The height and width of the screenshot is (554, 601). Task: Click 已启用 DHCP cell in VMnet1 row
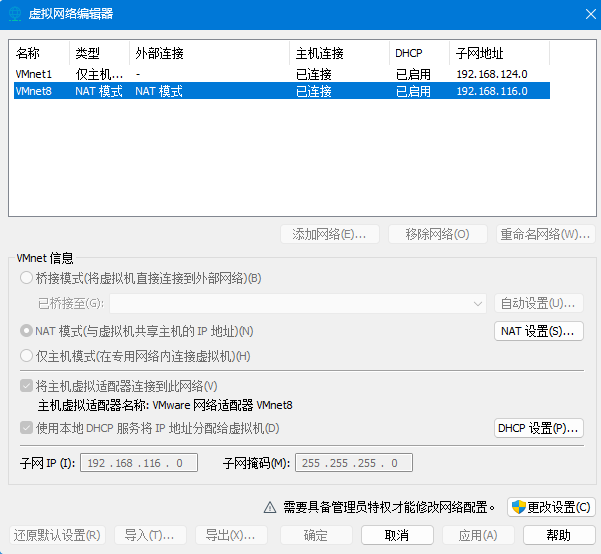pos(413,74)
